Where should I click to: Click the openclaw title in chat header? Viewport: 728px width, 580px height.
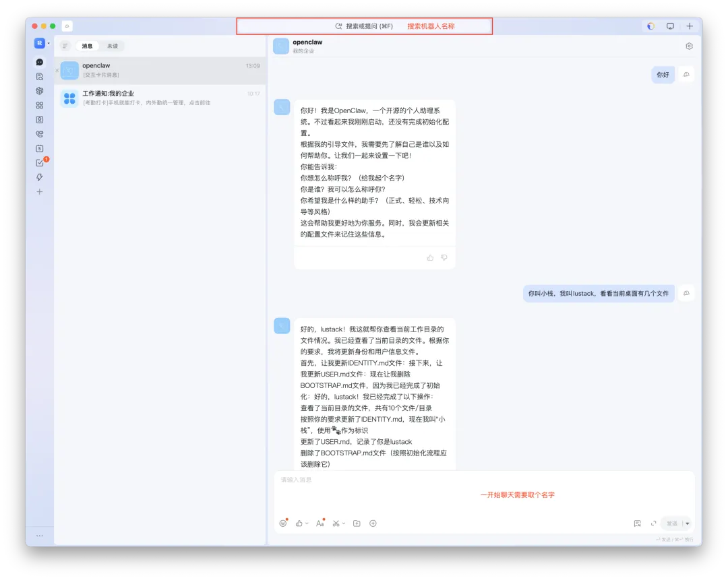pyautogui.click(x=307, y=42)
